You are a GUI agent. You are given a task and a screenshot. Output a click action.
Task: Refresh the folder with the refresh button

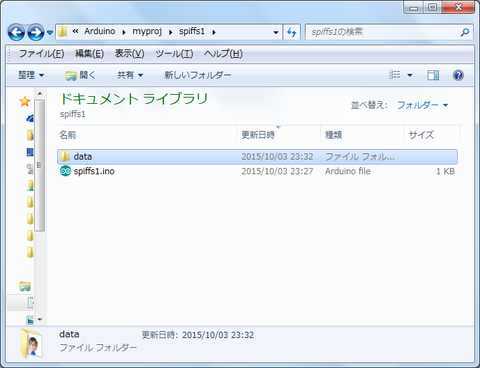[x=292, y=32]
